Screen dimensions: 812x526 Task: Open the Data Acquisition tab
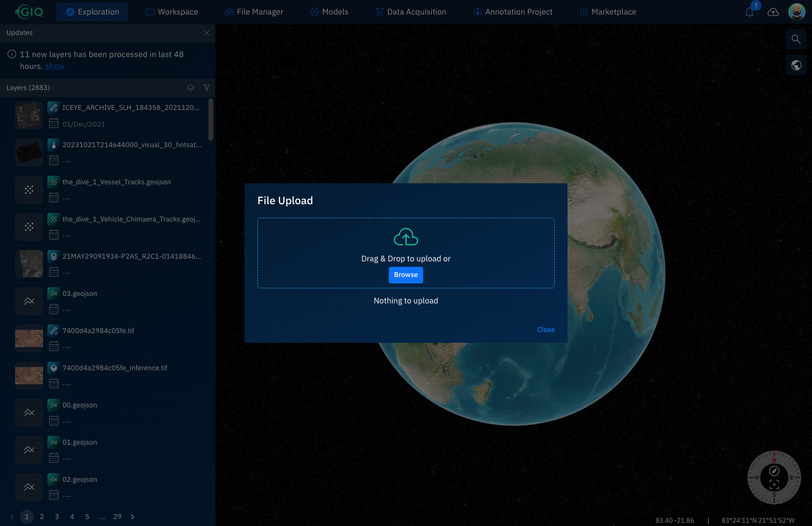tap(411, 12)
